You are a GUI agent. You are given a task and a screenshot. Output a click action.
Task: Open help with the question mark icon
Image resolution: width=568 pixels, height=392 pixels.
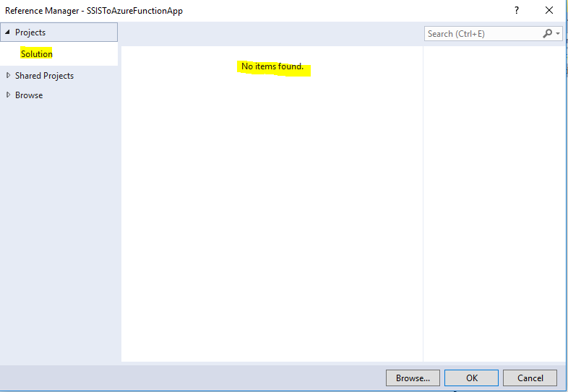(x=517, y=11)
